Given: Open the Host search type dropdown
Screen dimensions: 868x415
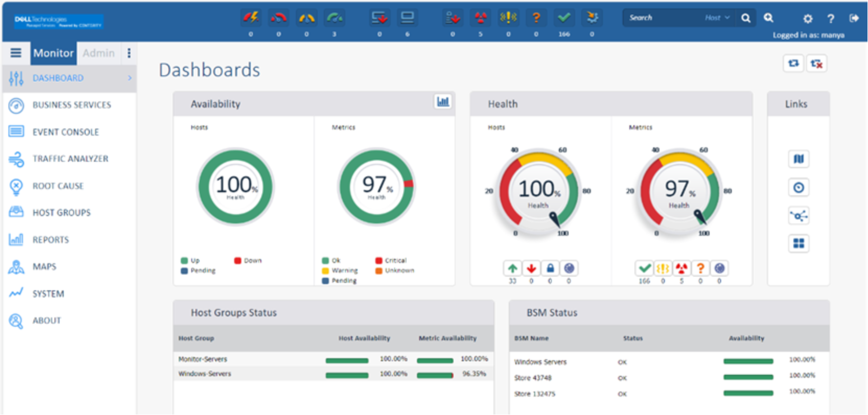Looking at the screenshot, I should pos(717,18).
